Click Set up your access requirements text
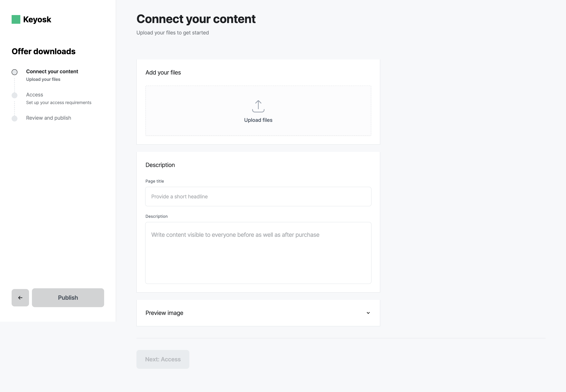 59,103
